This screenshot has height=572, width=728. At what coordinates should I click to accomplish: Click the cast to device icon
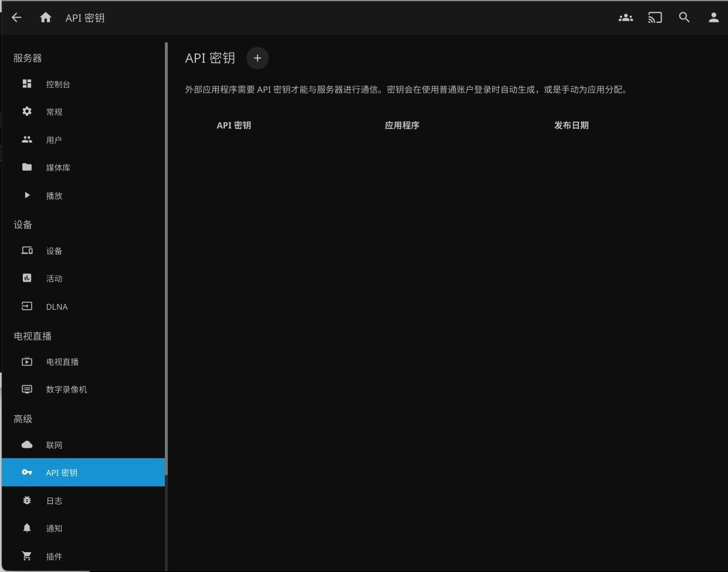point(655,18)
